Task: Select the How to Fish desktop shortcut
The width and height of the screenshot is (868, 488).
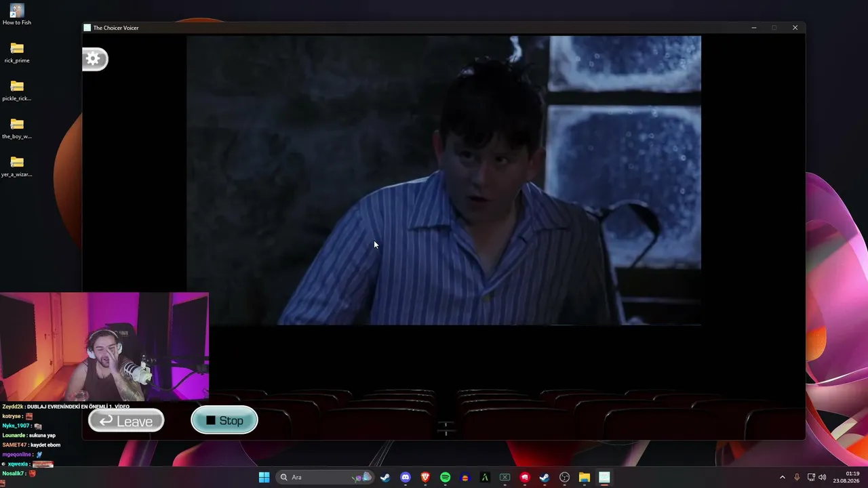Action: (x=17, y=15)
